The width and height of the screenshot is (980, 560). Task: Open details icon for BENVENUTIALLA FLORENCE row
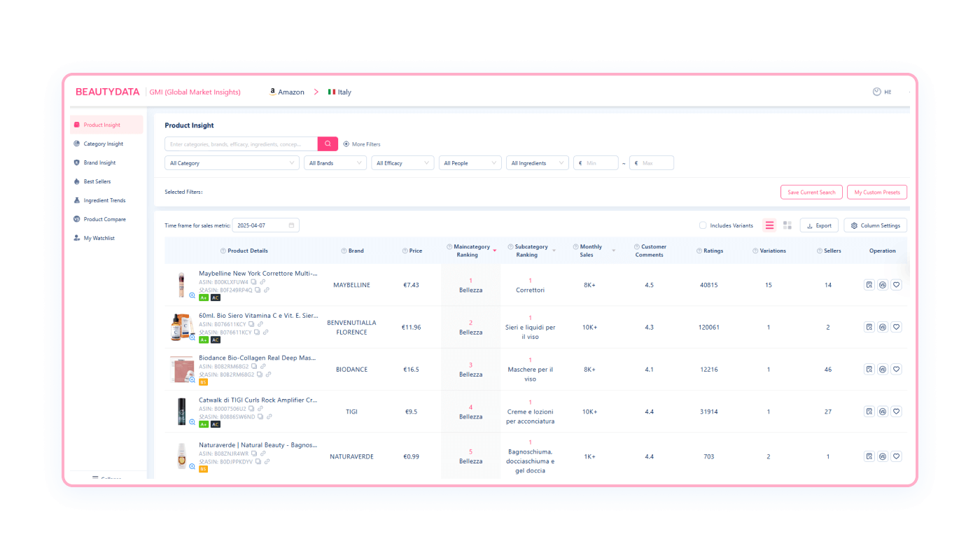tap(869, 327)
